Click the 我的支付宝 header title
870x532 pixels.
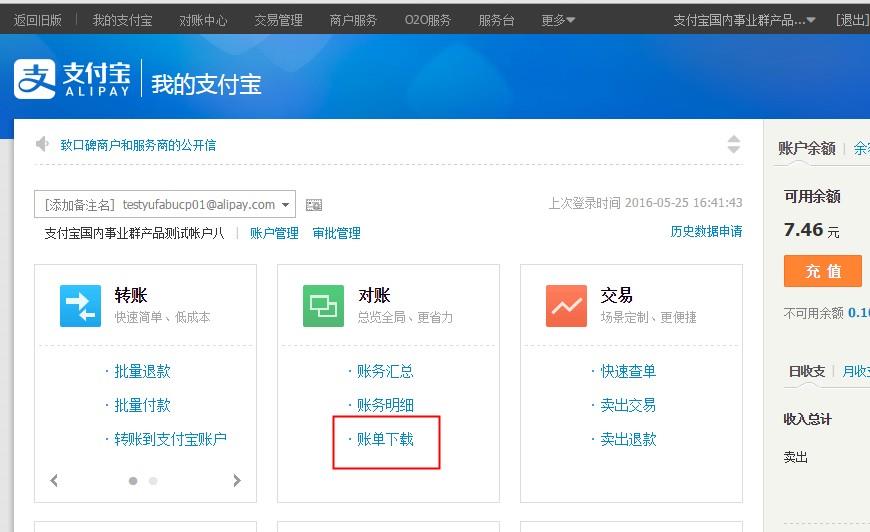(206, 84)
